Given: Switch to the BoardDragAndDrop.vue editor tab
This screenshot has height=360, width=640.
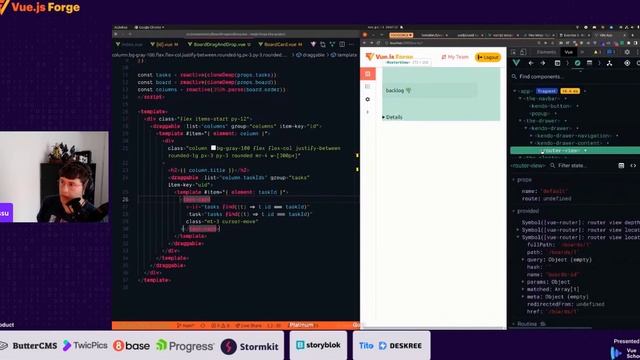Looking at the screenshot, I should [x=219, y=44].
